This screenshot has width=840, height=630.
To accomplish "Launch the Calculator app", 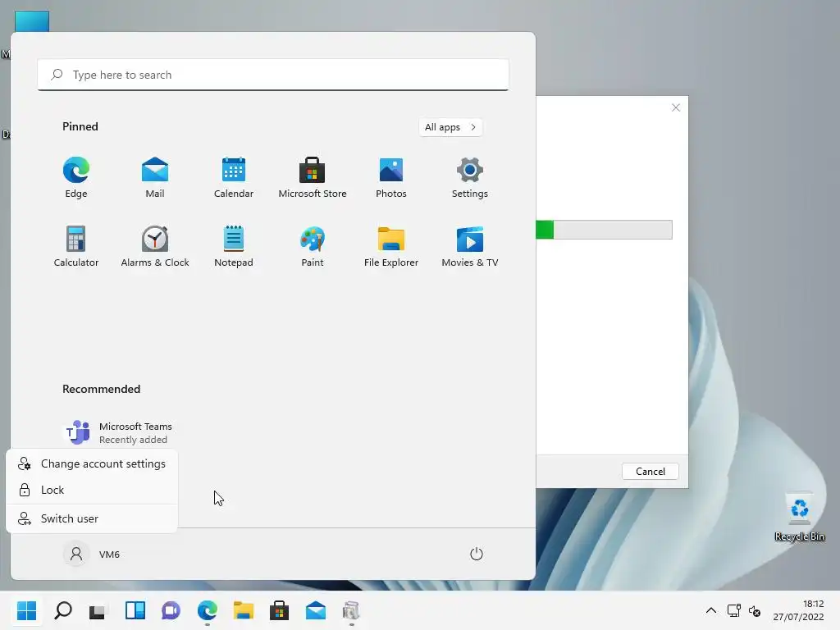I will coord(76,246).
